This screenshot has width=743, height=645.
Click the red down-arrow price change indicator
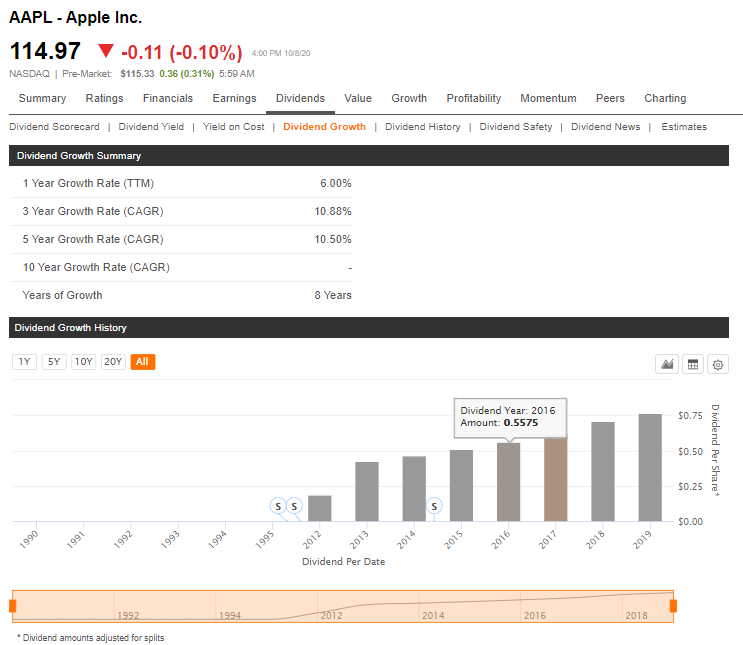106,50
